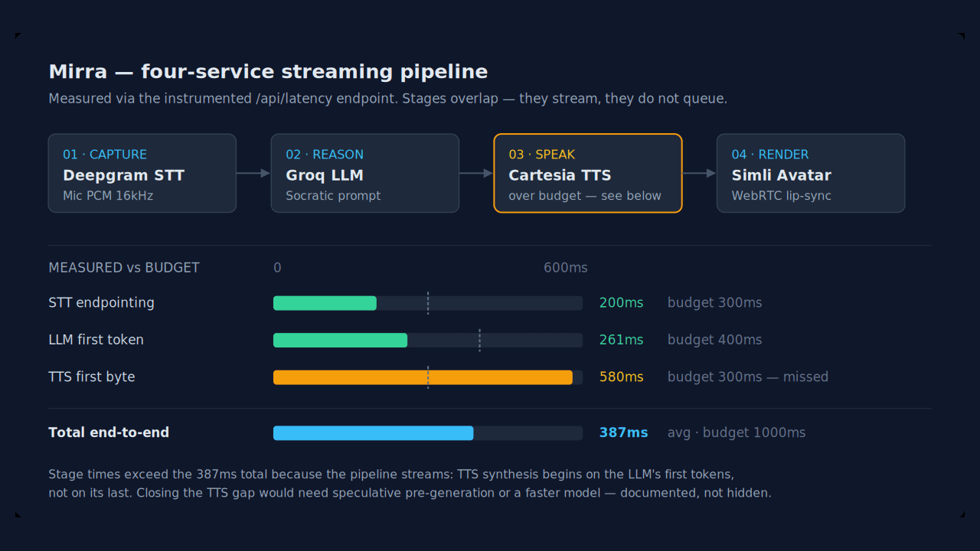Click the "budget 400ms" label
The image size is (980, 551).
715,340
